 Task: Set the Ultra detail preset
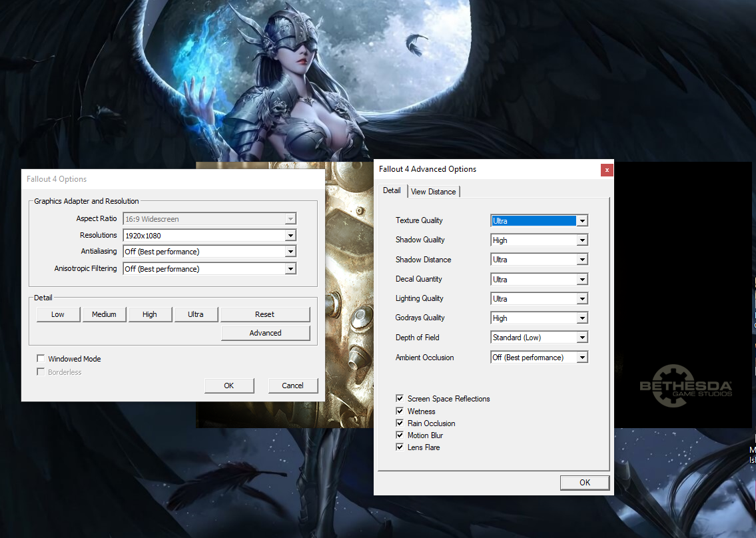click(x=196, y=314)
